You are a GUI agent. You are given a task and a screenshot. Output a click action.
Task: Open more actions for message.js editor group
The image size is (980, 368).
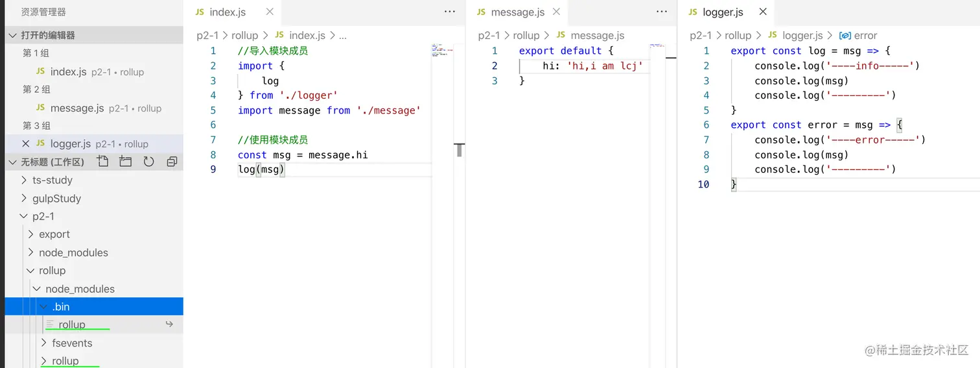tap(662, 12)
